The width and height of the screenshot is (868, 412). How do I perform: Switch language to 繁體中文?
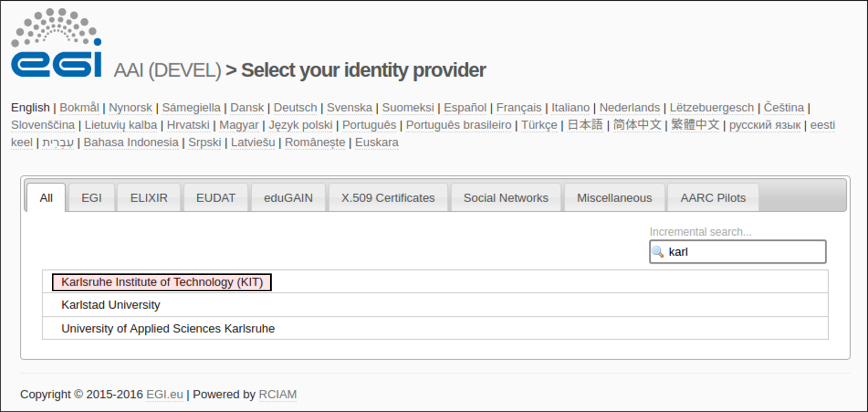(695, 125)
